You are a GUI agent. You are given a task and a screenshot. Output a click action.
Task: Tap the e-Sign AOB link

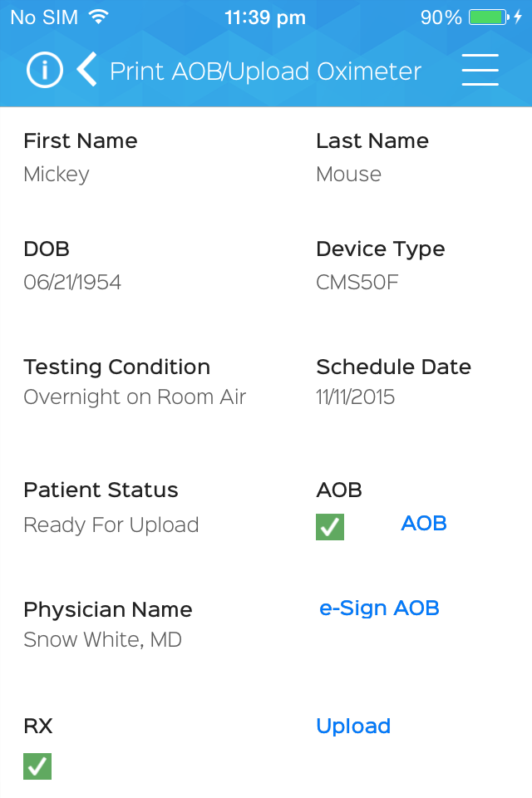click(379, 608)
